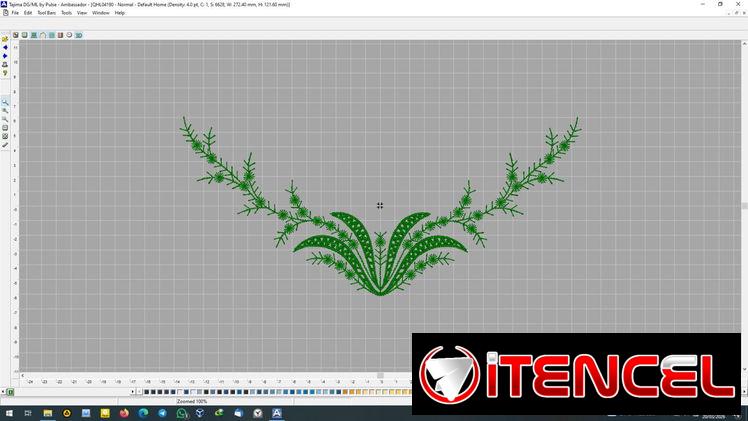The image size is (748, 421).
Task: Open File Explorer from the taskbar
Action: coord(48,413)
